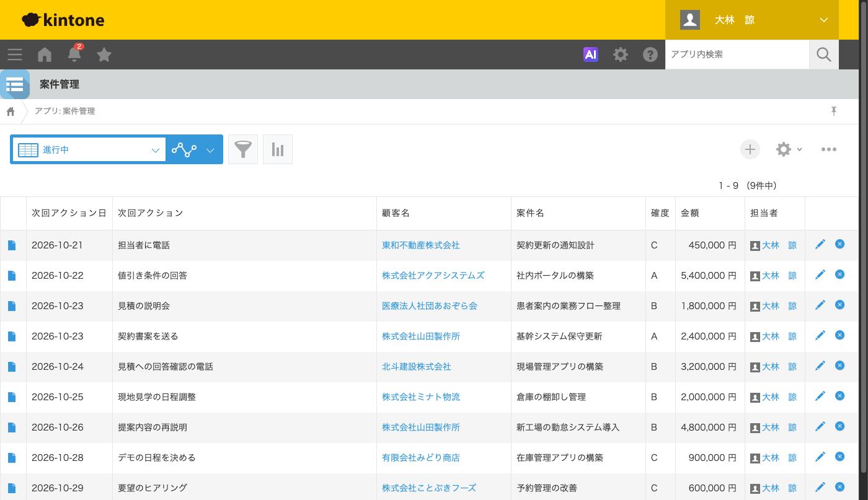Expand the graph view chevron
Image resolution: width=868 pixels, height=500 pixels.
(210, 150)
